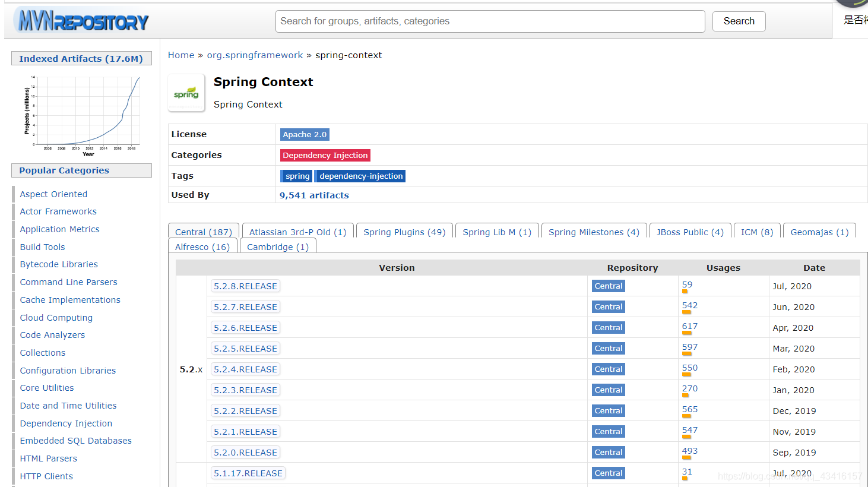The height and width of the screenshot is (487, 868).
Task: Open Code Analyzers category
Action: (52, 335)
